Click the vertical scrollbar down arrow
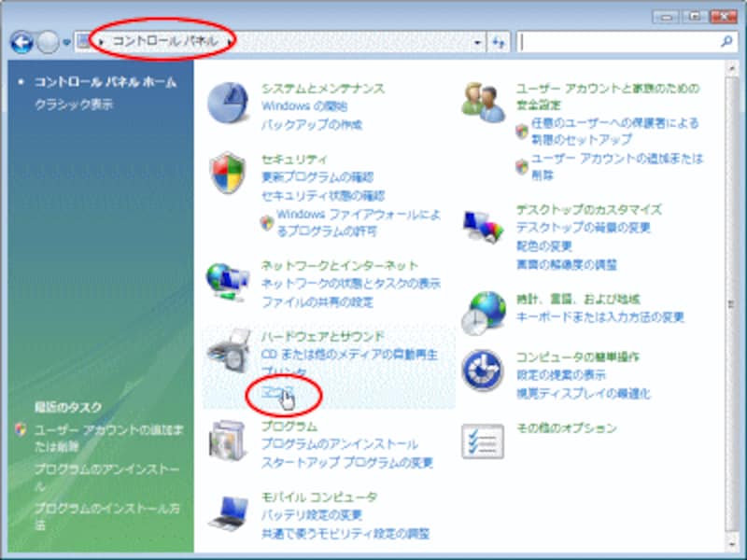This screenshot has height=560, width=747. click(731, 544)
